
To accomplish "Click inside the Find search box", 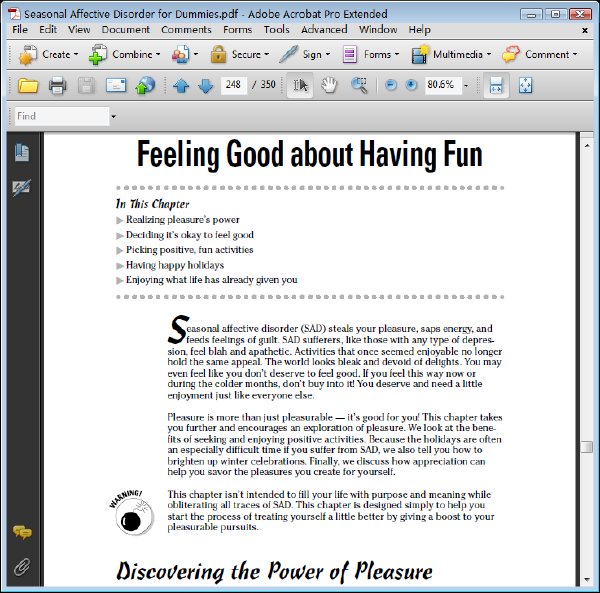I will tap(62, 116).
